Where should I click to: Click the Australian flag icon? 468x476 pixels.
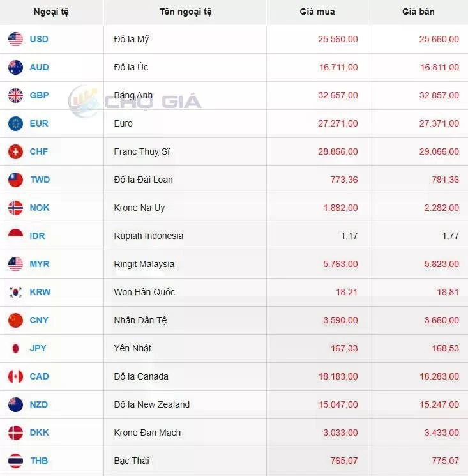click(16, 67)
